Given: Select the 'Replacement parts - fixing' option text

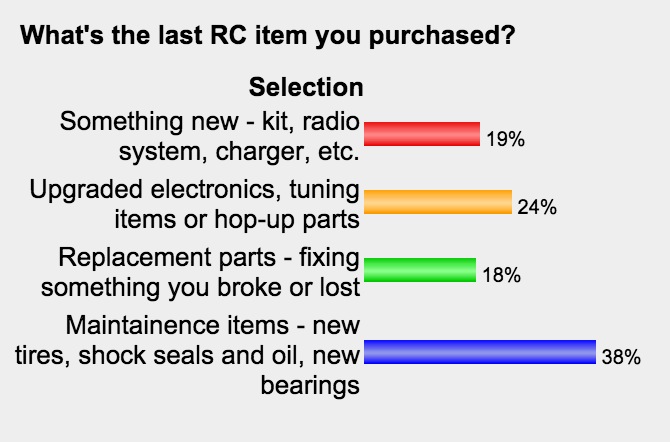Looking at the screenshot, I should [209, 257].
